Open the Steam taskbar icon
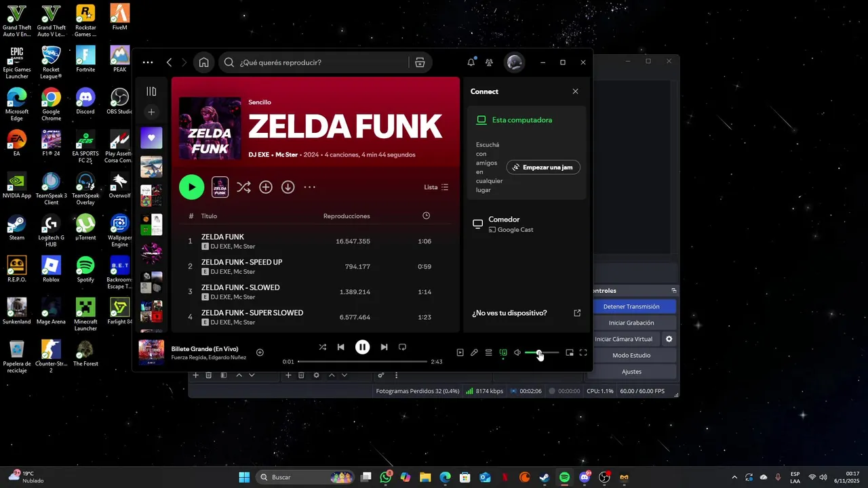The height and width of the screenshot is (488, 868). [x=545, y=477]
